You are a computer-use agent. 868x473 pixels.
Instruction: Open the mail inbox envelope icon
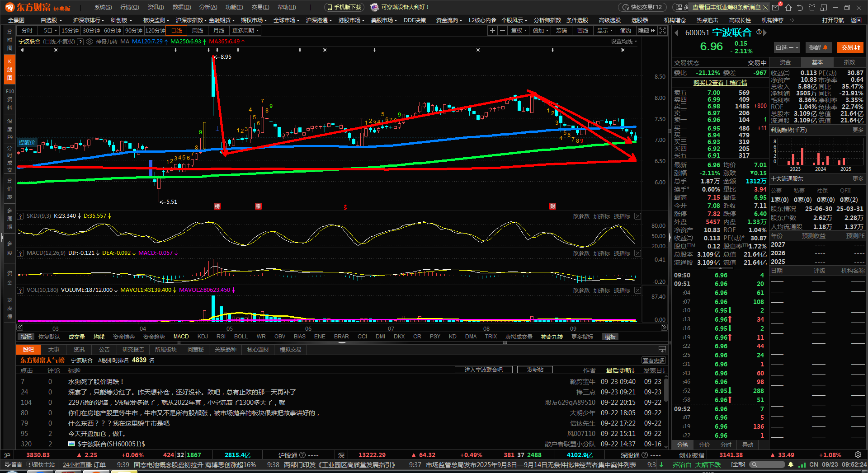pyautogui.click(x=776, y=7)
